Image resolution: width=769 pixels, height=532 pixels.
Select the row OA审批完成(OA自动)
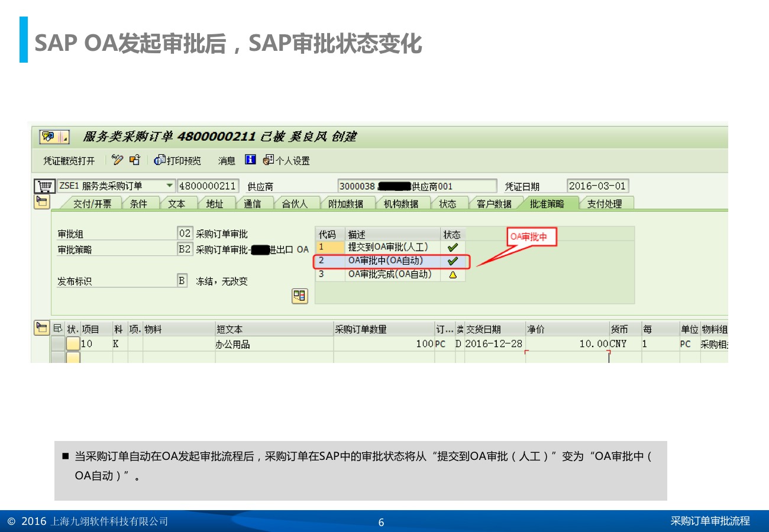[x=390, y=275]
